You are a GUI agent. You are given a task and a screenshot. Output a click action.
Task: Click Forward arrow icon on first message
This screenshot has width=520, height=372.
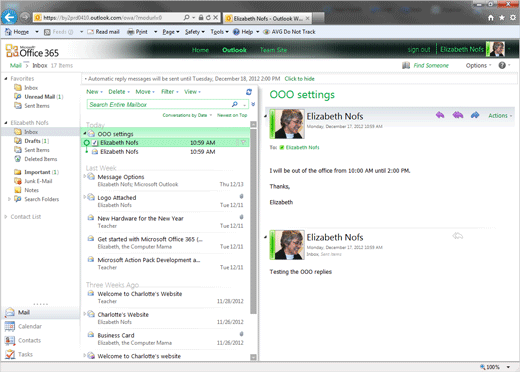pyautogui.click(x=475, y=115)
